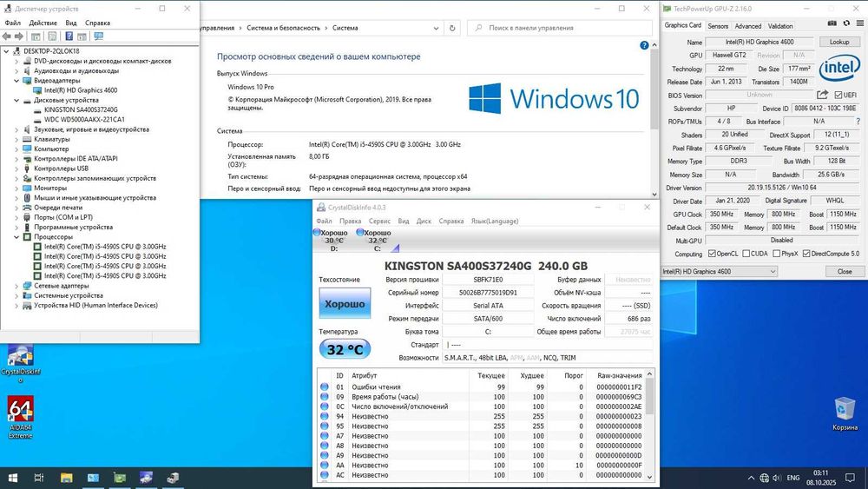Collapse Дисковые устройства tree node

coord(16,100)
